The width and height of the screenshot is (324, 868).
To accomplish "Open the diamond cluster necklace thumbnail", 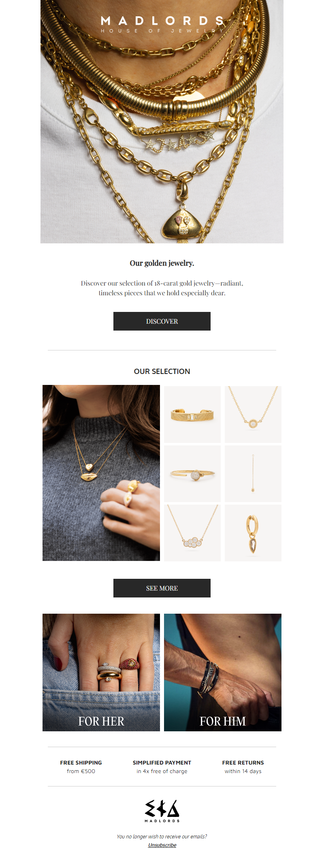I will [x=192, y=533].
